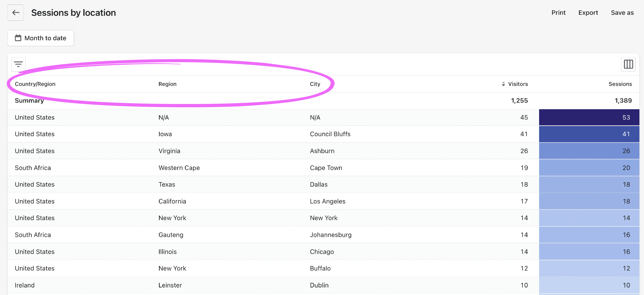644x295 pixels.
Task: Click the City column header
Action: [315, 84]
